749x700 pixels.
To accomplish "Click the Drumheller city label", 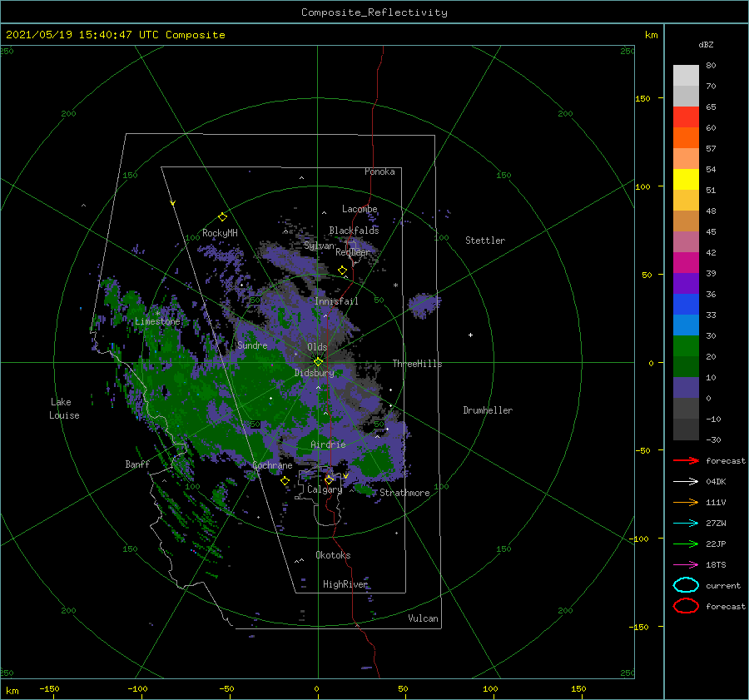I will (488, 410).
